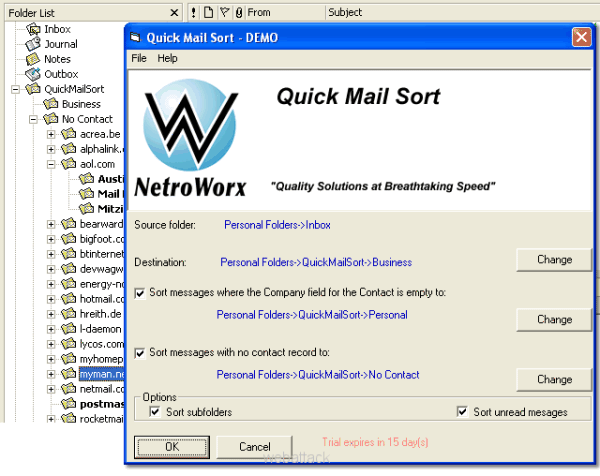The height and width of the screenshot is (476, 600).
Task: Select the myman.ne folder
Action: [x=102, y=374]
